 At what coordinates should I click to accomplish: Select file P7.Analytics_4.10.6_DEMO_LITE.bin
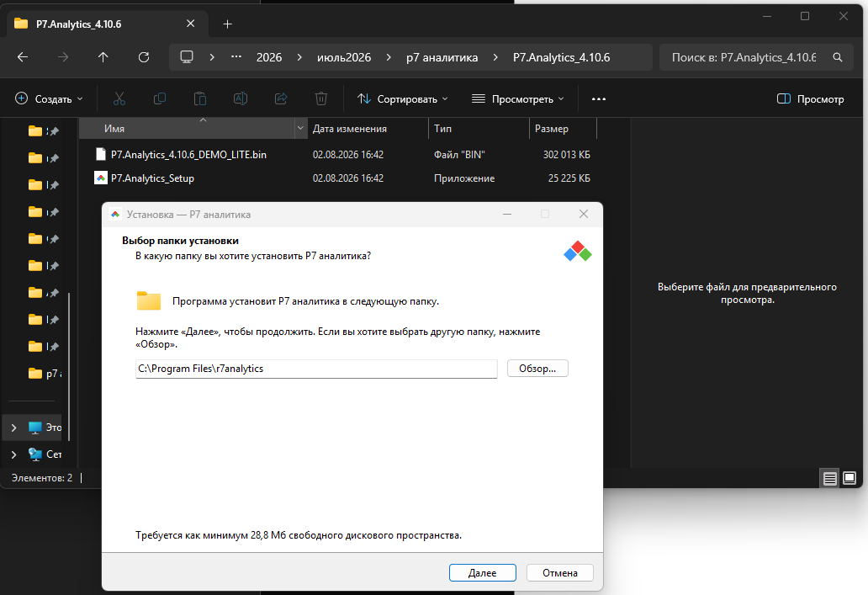click(x=188, y=155)
